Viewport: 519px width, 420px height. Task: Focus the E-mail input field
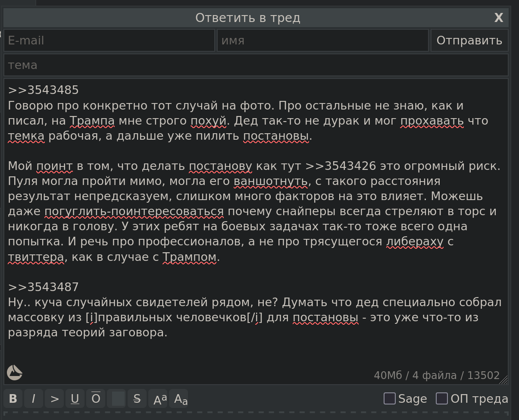coord(109,41)
